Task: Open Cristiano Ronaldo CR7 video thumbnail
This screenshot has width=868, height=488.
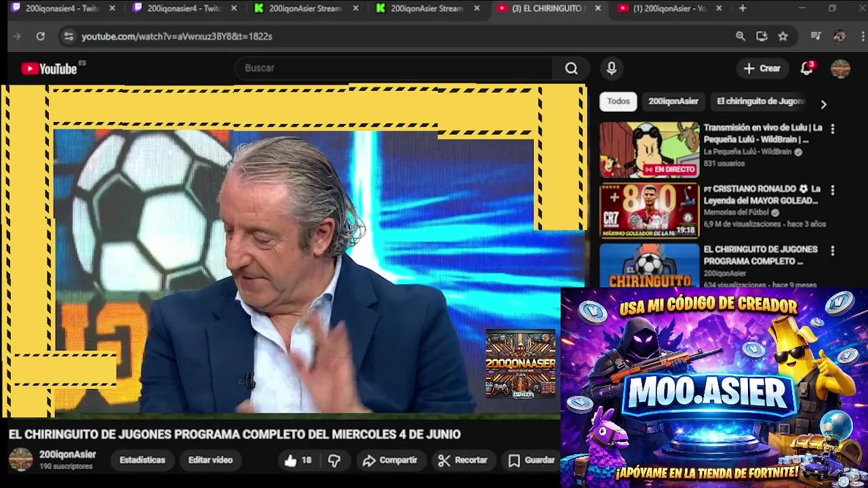Action: coord(649,211)
